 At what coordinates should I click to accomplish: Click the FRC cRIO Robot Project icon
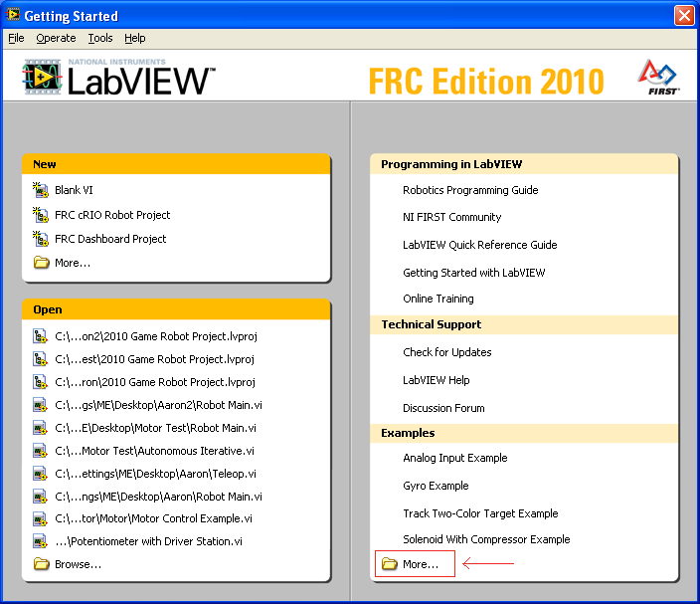[41, 215]
